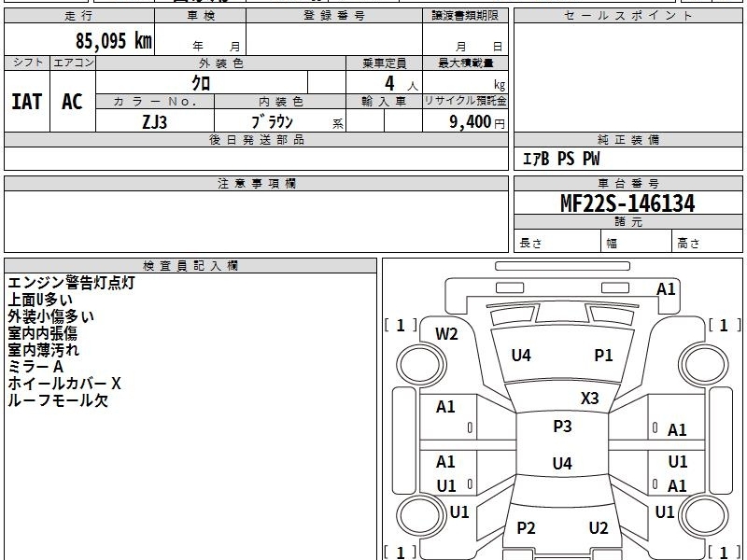Click the 最大積載量 header
The height and width of the screenshot is (560, 747).
click(x=465, y=63)
